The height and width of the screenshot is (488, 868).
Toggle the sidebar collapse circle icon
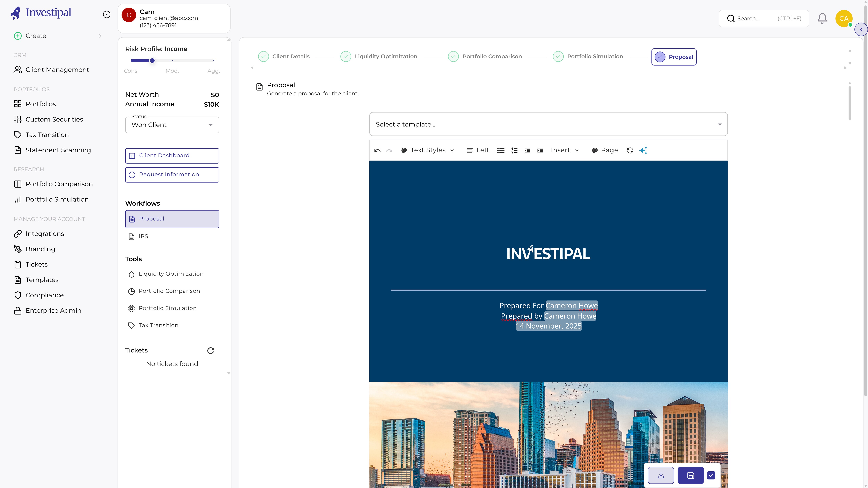coord(106,14)
